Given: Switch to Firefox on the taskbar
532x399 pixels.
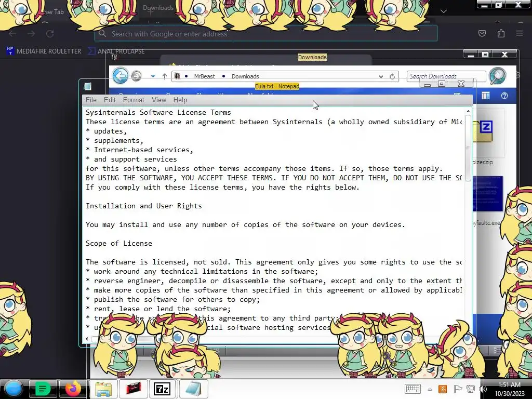Looking at the screenshot, I should [73, 389].
